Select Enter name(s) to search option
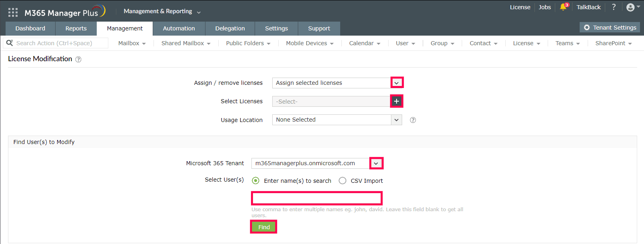The width and height of the screenshot is (644, 244). (256, 181)
